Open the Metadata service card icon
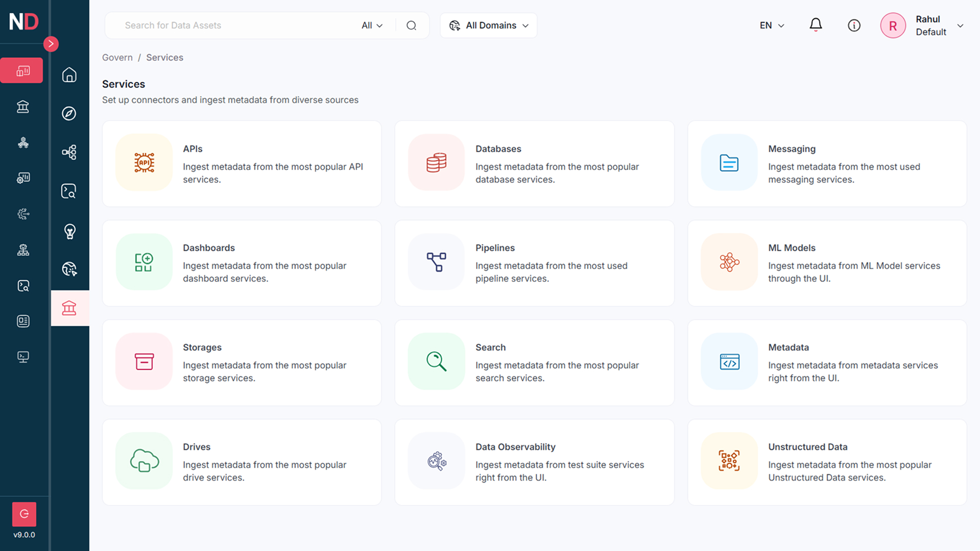This screenshot has height=551, width=980. coord(729,362)
